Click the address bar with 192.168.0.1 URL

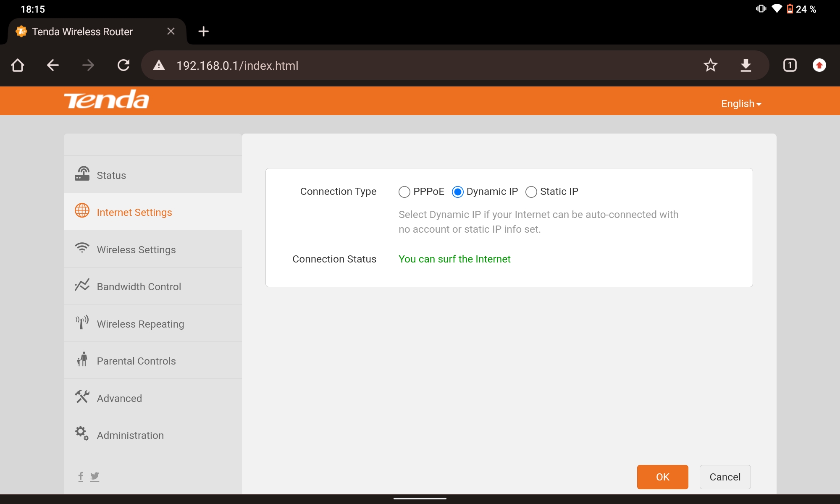point(420,66)
